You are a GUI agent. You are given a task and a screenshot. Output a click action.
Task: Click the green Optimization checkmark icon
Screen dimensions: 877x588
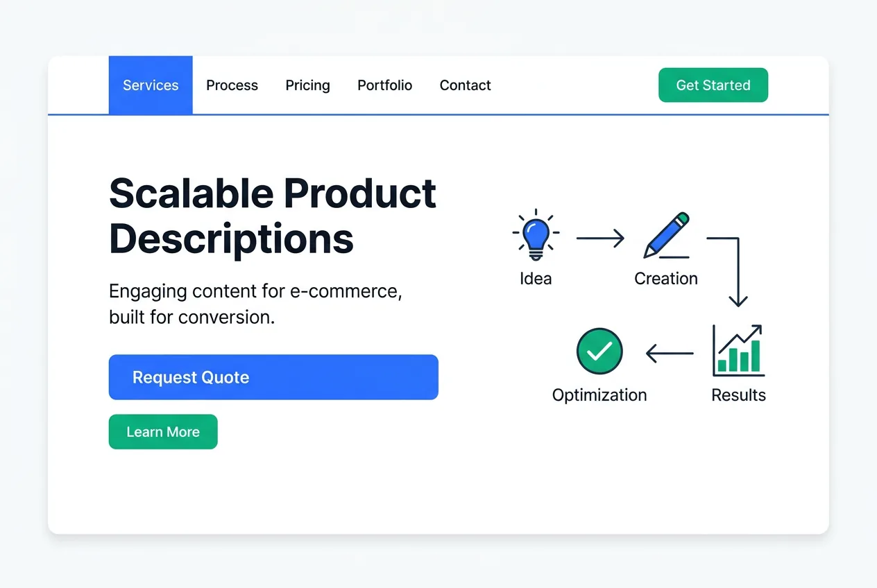pos(599,351)
